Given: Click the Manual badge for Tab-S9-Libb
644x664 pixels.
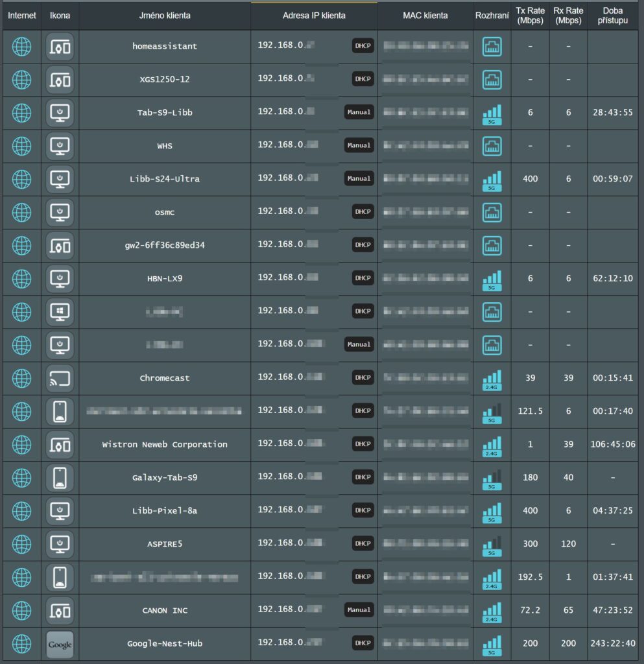Looking at the screenshot, I should (359, 112).
